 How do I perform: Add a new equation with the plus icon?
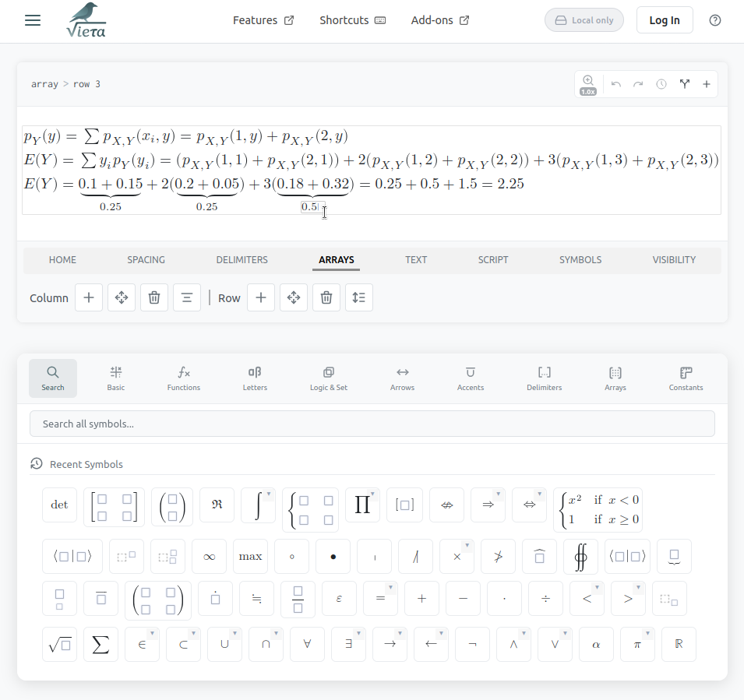tap(707, 83)
